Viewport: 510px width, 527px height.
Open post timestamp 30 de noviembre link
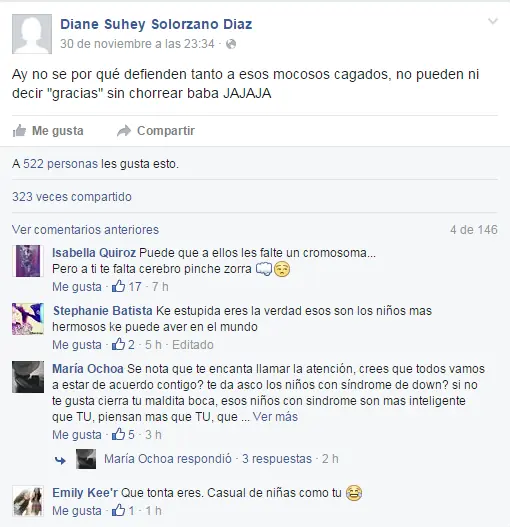[x=137, y=44]
